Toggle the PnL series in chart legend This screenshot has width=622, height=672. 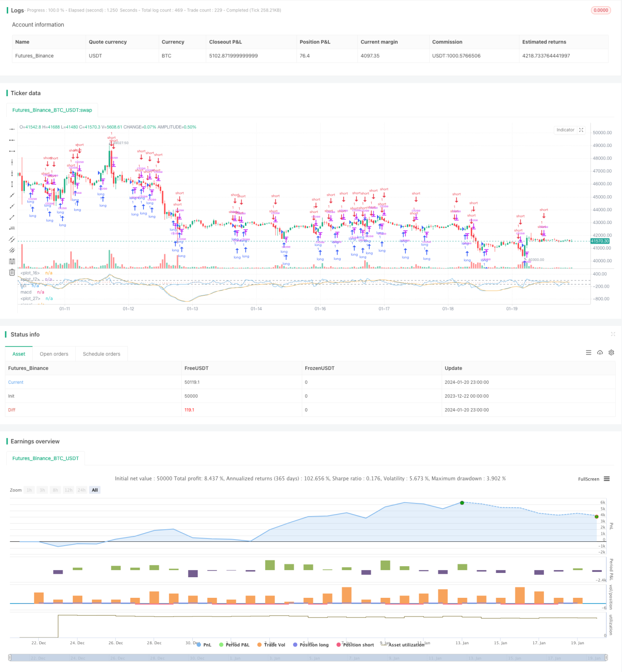tap(204, 645)
